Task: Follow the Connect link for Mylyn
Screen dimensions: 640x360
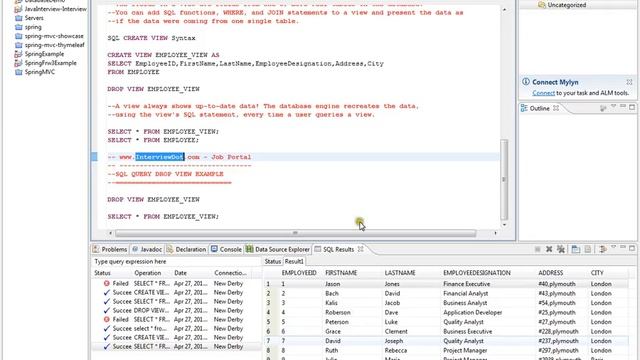Action: point(543,93)
